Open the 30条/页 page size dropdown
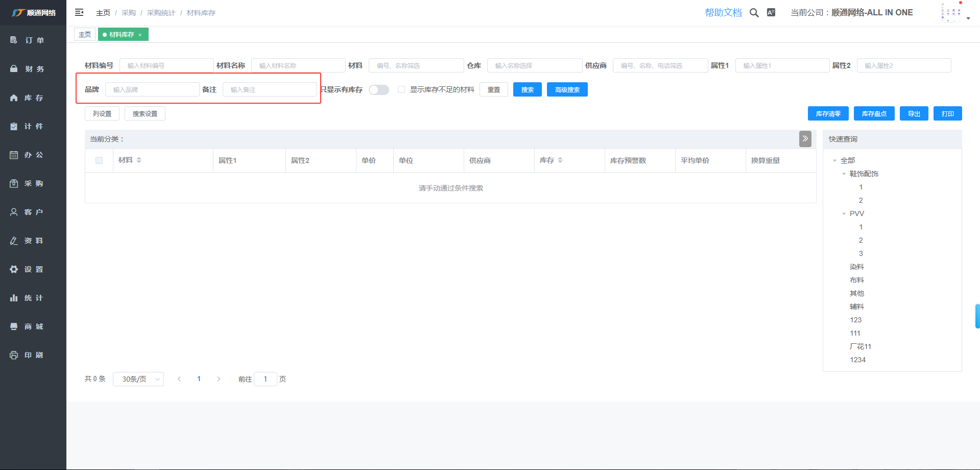Screen dimensions: 980x470 click(138, 379)
